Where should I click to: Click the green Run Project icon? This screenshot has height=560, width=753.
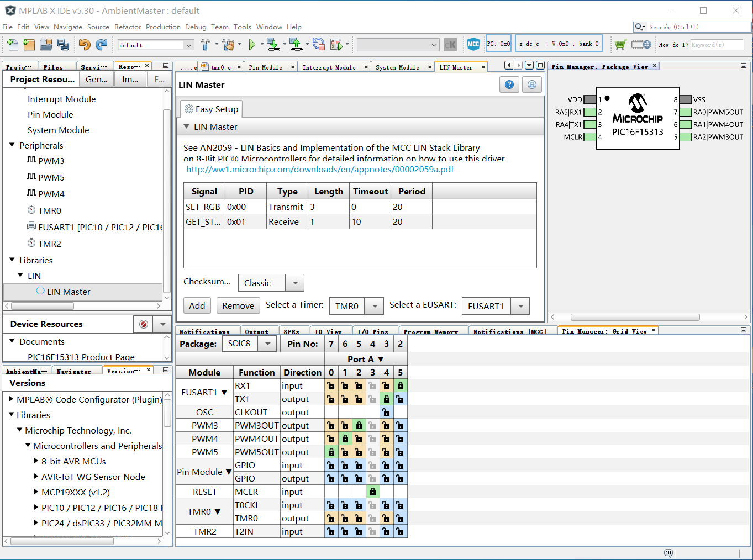tap(252, 45)
